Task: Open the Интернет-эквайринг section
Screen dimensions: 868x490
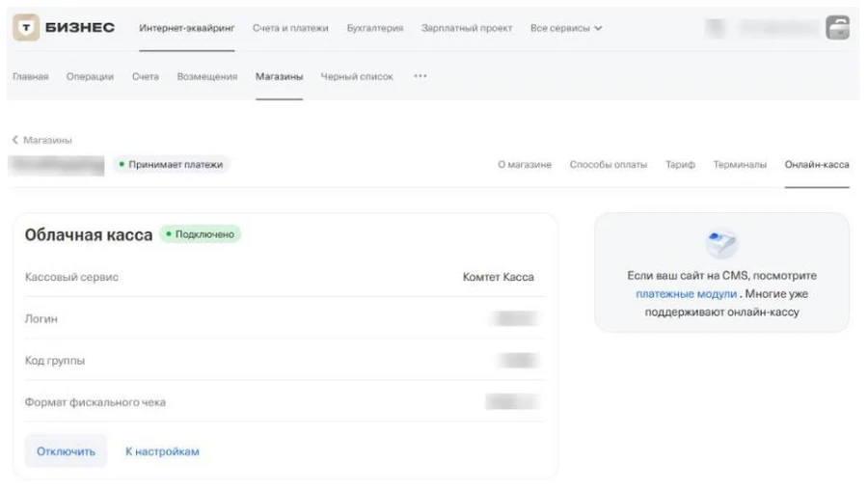Action: point(186,29)
